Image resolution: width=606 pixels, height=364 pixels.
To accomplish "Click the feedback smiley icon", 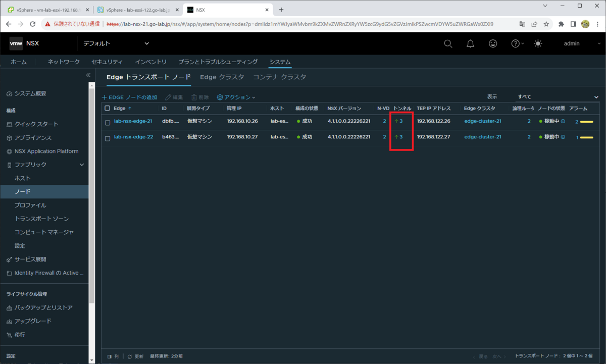I will [x=493, y=44].
